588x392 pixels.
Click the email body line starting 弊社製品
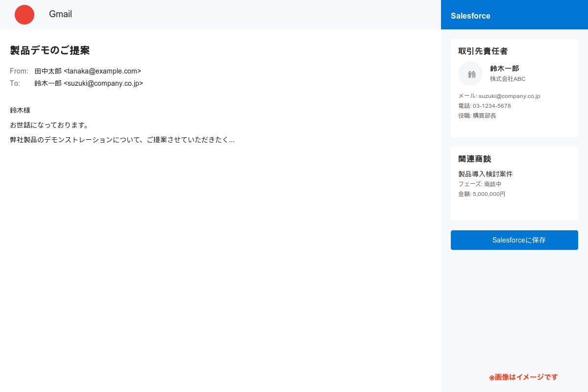122,140
